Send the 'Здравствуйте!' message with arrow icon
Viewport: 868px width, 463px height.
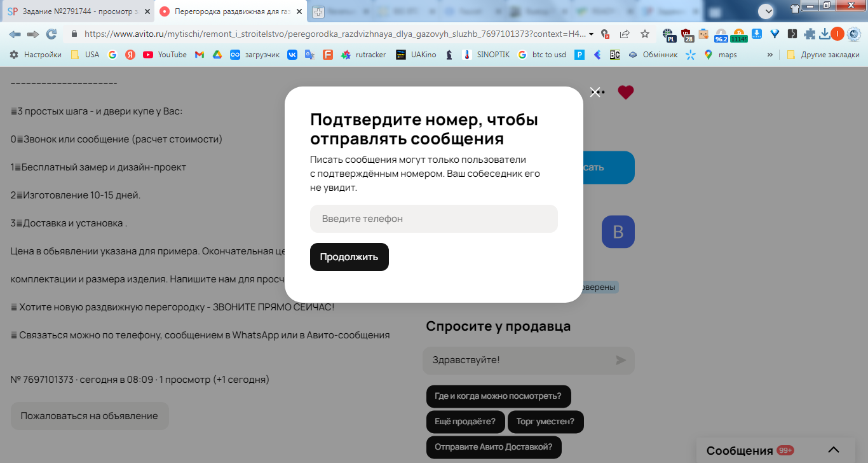pyautogui.click(x=621, y=361)
